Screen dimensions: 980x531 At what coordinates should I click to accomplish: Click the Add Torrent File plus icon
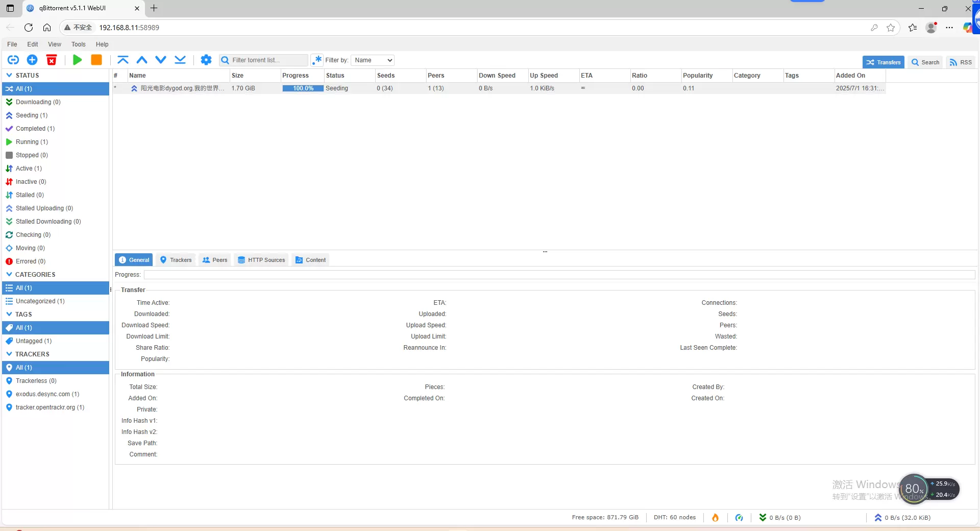point(32,60)
